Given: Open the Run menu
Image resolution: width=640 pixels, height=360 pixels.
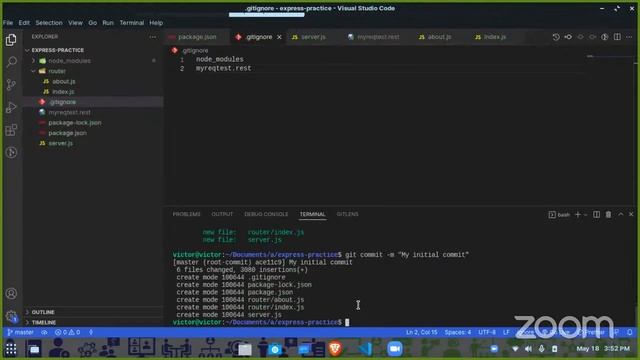Looking at the screenshot, I should [108, 23].
